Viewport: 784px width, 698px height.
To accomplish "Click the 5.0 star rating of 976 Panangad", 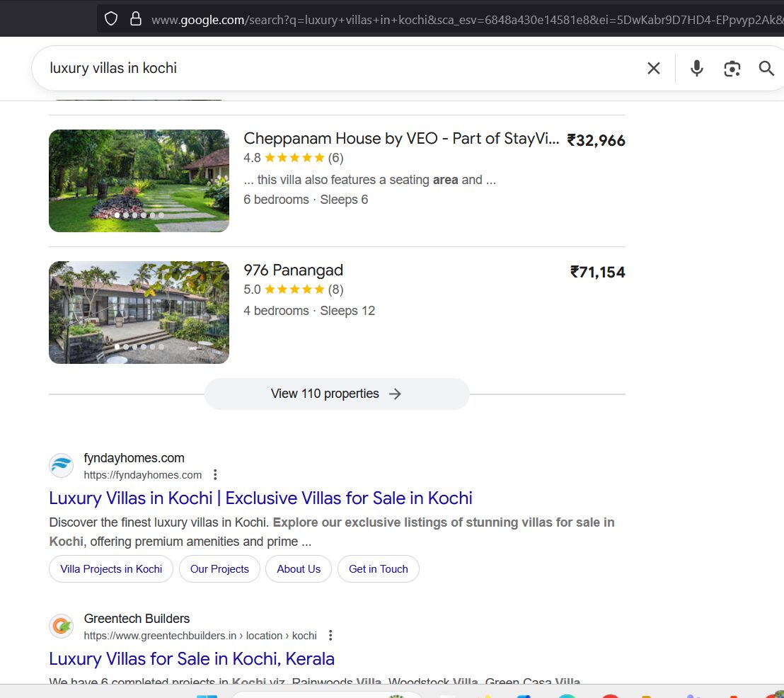I will tap(293, 290).
